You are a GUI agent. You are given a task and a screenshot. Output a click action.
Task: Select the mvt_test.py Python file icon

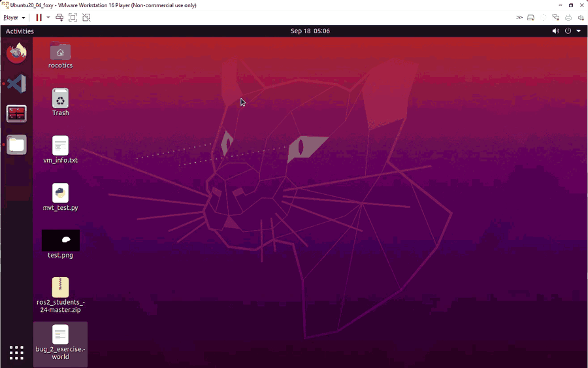pos(60,193)
